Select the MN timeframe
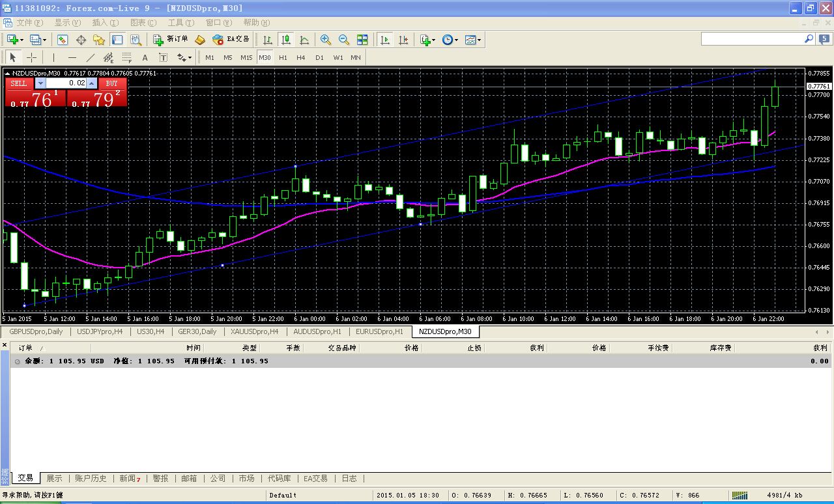The height and width of the screenshot is (504, 834). 356,57
